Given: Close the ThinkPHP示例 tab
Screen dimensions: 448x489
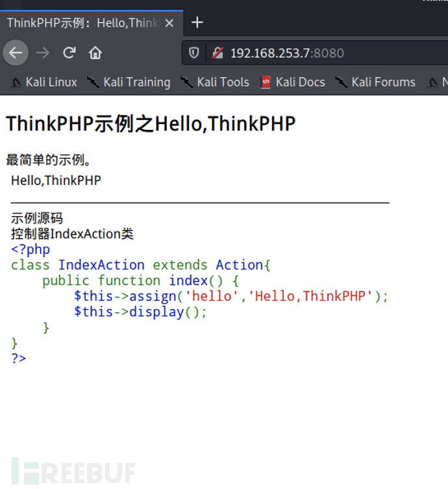Looking at the screenshot, I should click(169, 23).
